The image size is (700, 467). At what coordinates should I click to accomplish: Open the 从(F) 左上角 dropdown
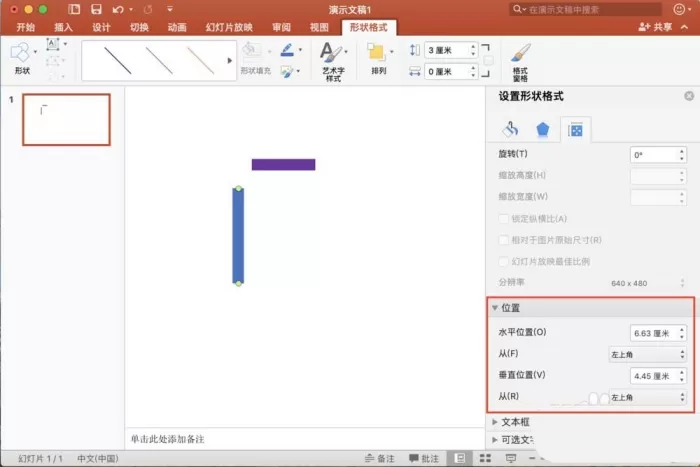647,354
